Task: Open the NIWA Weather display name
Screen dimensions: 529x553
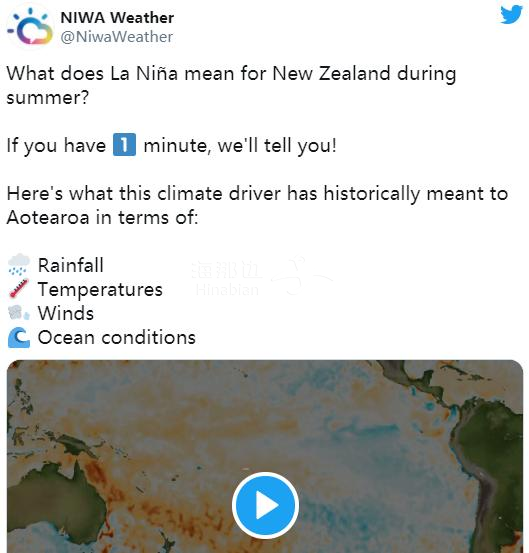Action: click(117, 18)
